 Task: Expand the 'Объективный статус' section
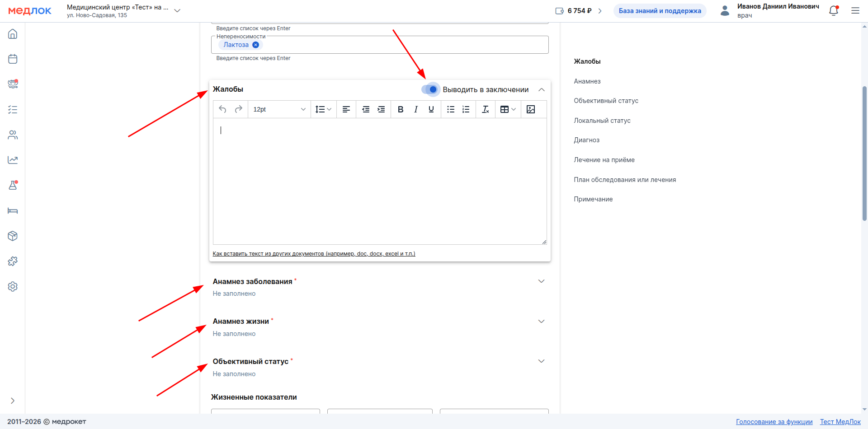coord(541,361)
